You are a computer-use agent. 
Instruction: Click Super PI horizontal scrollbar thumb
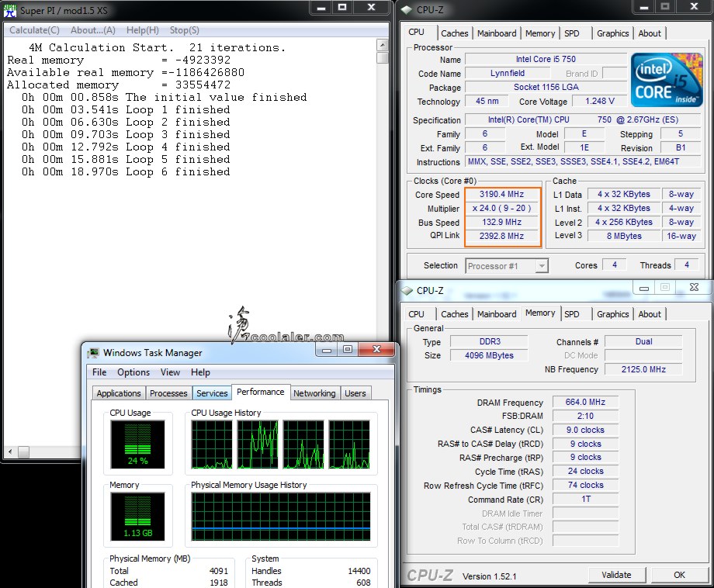coord(23,452)
